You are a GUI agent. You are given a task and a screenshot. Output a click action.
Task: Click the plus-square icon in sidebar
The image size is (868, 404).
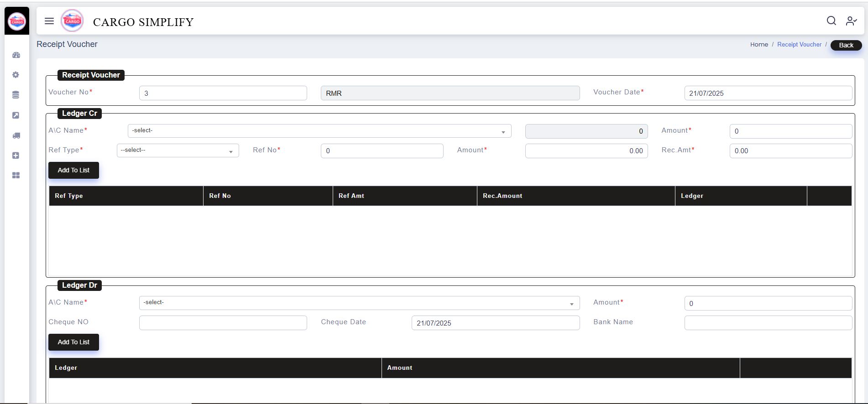pyautogui.click(x=16, y=155)
